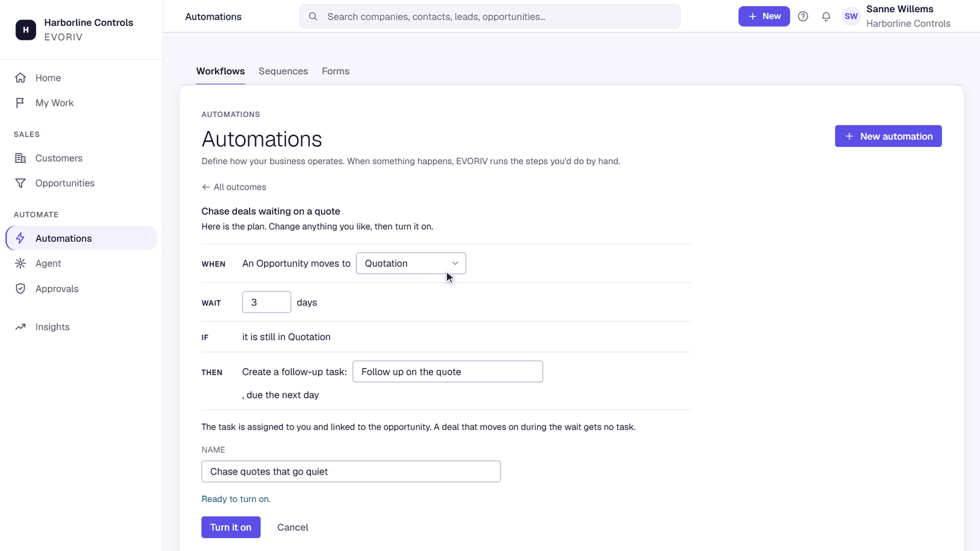Click the Sanne Willems user name
The image size is (980, 551).
(900, 9)
